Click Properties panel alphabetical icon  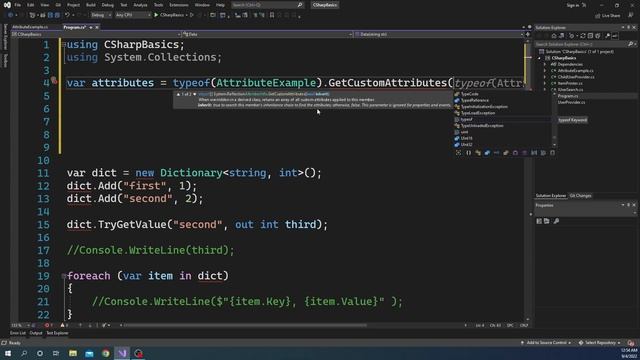(x=547, y=221)
